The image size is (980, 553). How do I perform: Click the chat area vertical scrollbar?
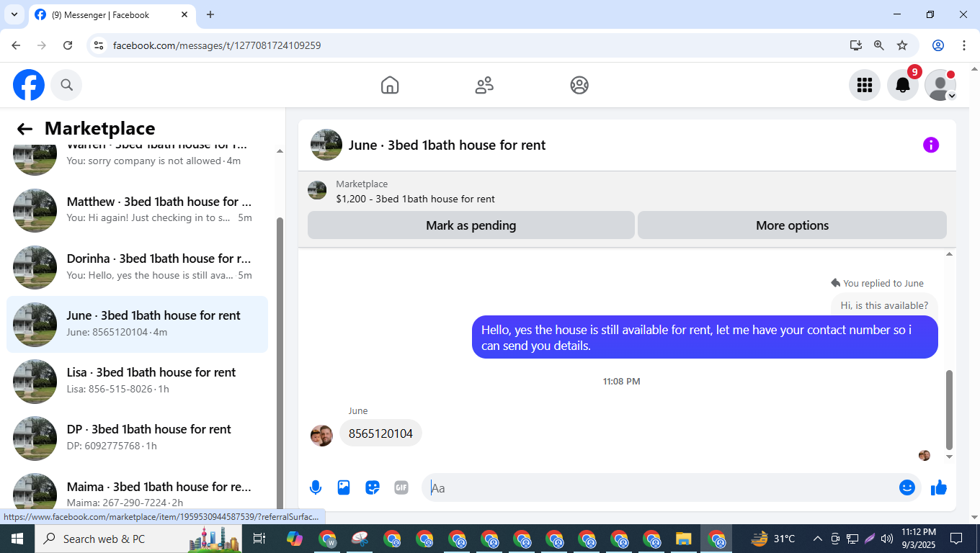[949, 409]
